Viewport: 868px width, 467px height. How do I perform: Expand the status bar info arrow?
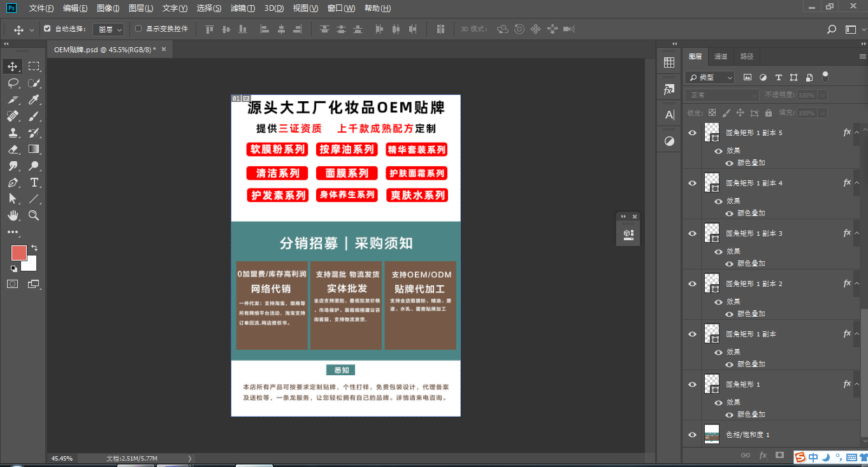point(189,458)
